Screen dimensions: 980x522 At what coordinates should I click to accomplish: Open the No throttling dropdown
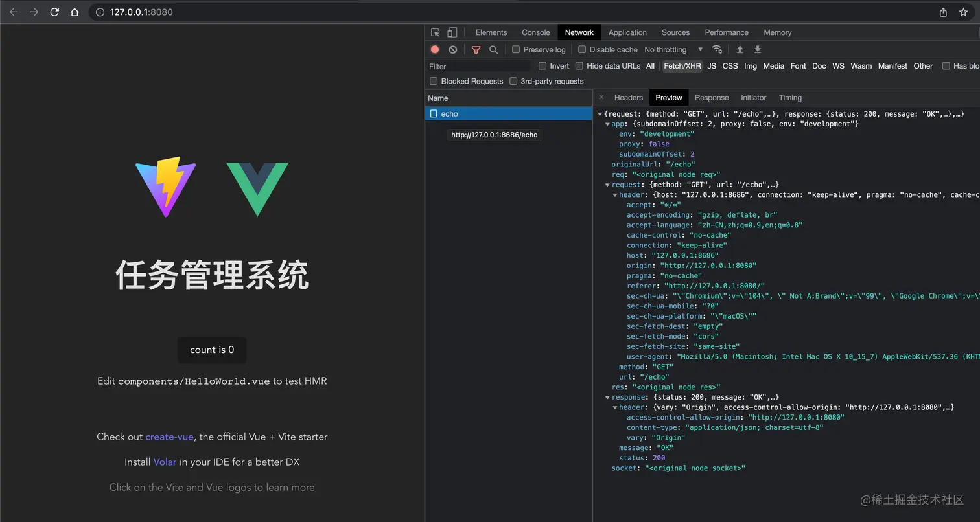tap(673, 49)
